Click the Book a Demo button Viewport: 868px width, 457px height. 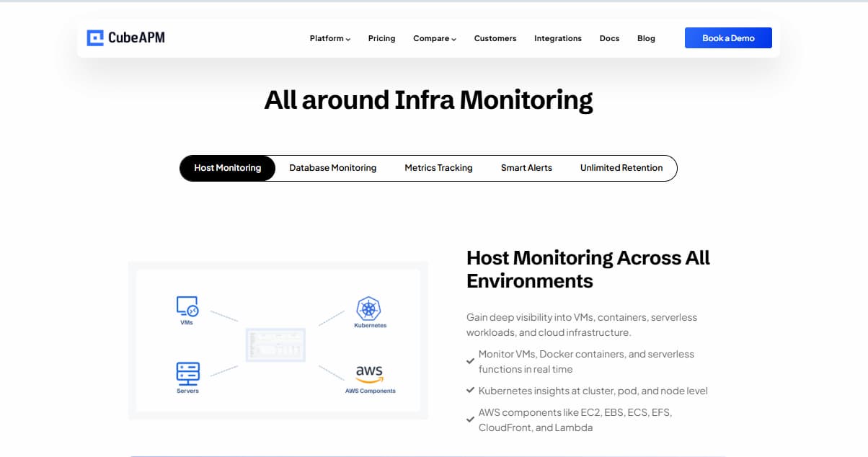pos(728,37)
